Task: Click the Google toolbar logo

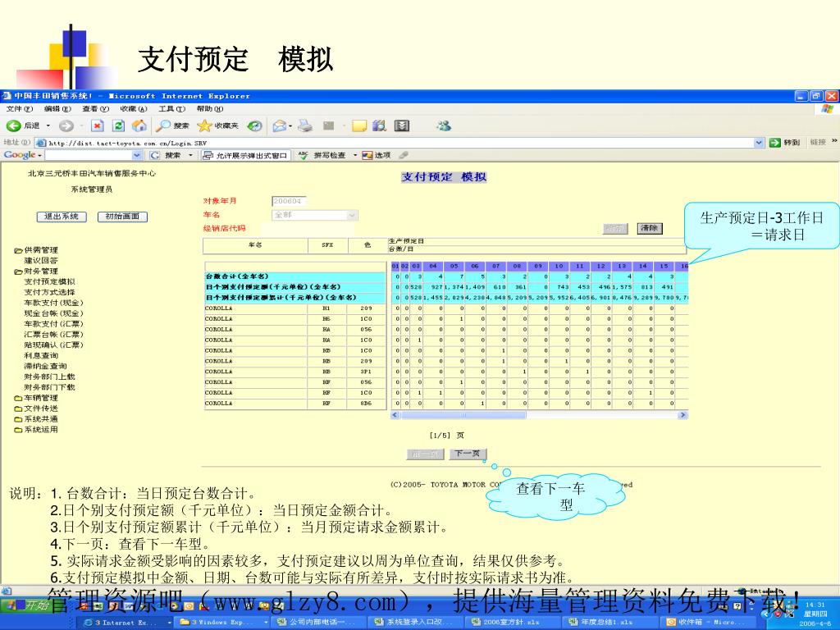Action: point(20,155)
